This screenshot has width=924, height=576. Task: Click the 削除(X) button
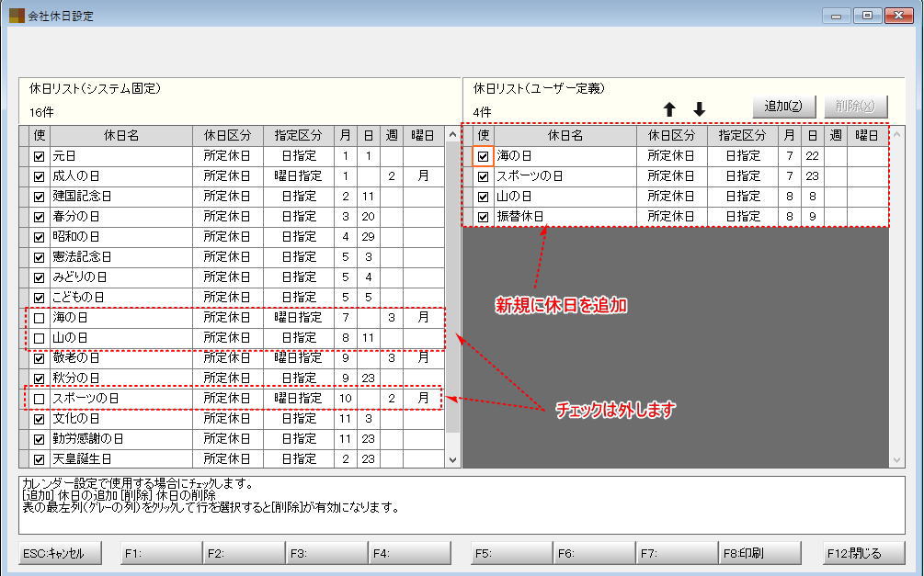[856, 107]
